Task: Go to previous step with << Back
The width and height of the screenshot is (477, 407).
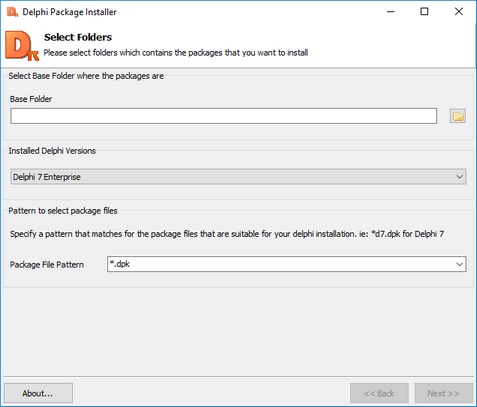Action: [x=379, y=393]
